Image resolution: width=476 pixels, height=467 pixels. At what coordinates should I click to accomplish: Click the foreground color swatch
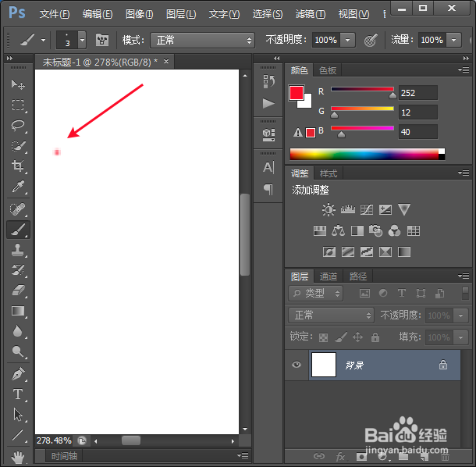coord(297,93)
